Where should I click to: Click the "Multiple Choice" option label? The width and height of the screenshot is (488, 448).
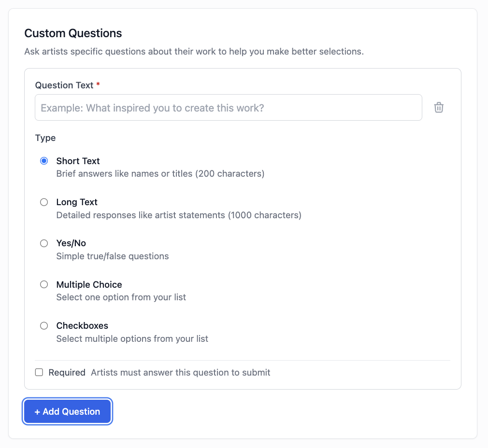[x=89, y=285]
